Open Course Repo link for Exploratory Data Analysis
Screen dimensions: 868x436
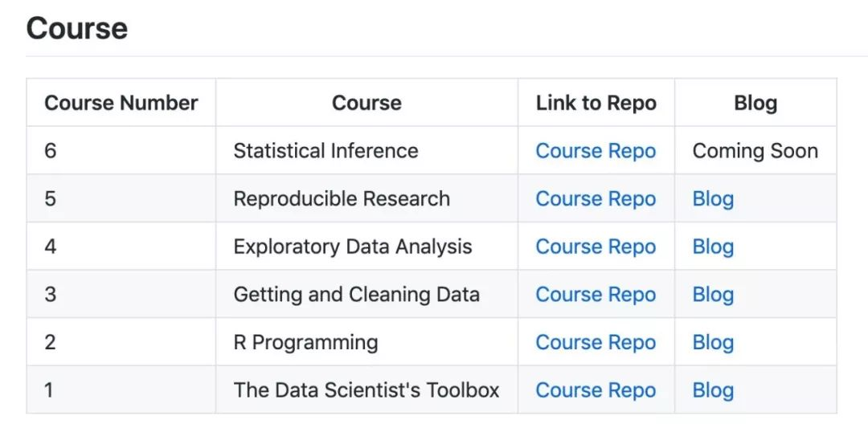tap(596, 247)
